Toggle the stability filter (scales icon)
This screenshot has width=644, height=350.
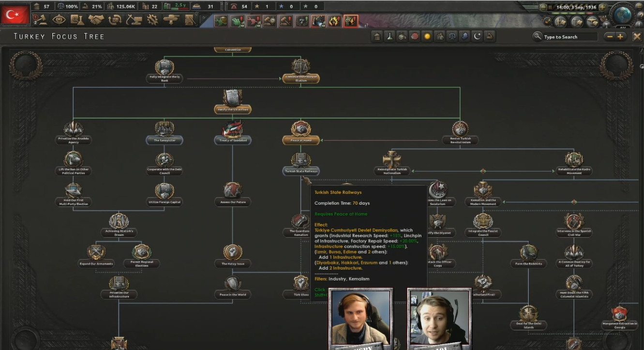(452, 37)
